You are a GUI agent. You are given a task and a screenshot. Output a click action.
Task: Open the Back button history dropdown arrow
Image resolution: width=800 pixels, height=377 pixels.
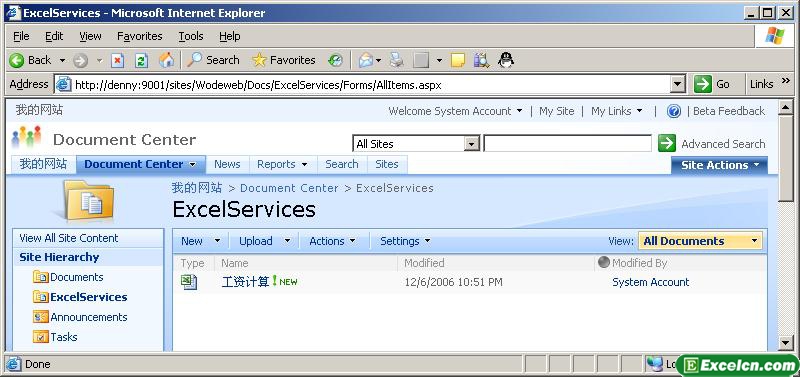pyautogui.click(x=63, y=61)
